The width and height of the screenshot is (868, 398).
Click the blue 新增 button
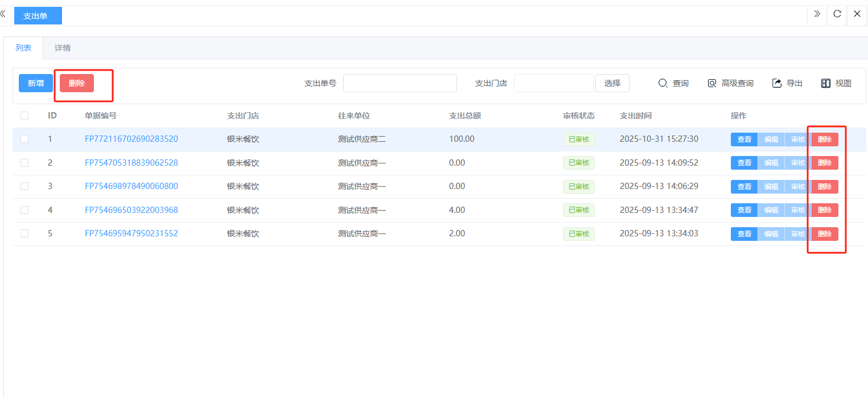pos(36,83)
